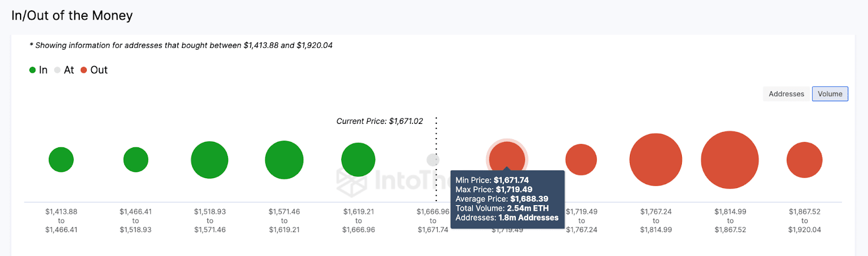Click the $1,413.88 to $1,466.41 axis label

tap(61, 221)
